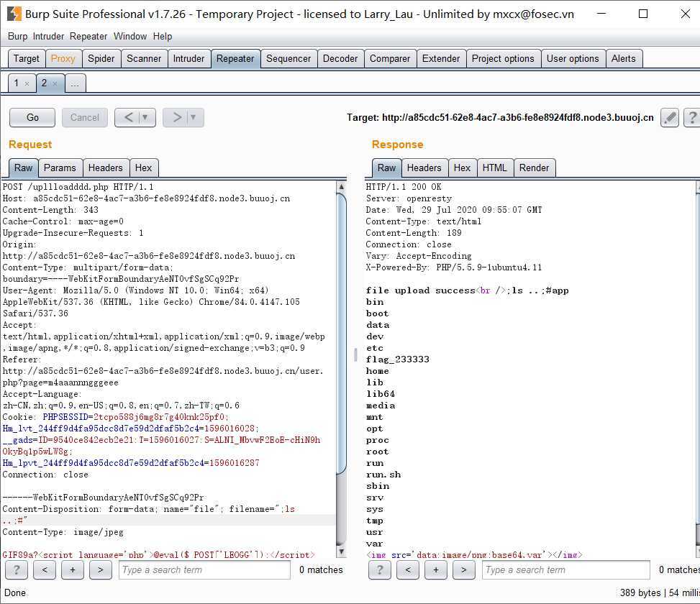
Task: Open the Intruder menu in menu bar
Action: tap(49, 36)
